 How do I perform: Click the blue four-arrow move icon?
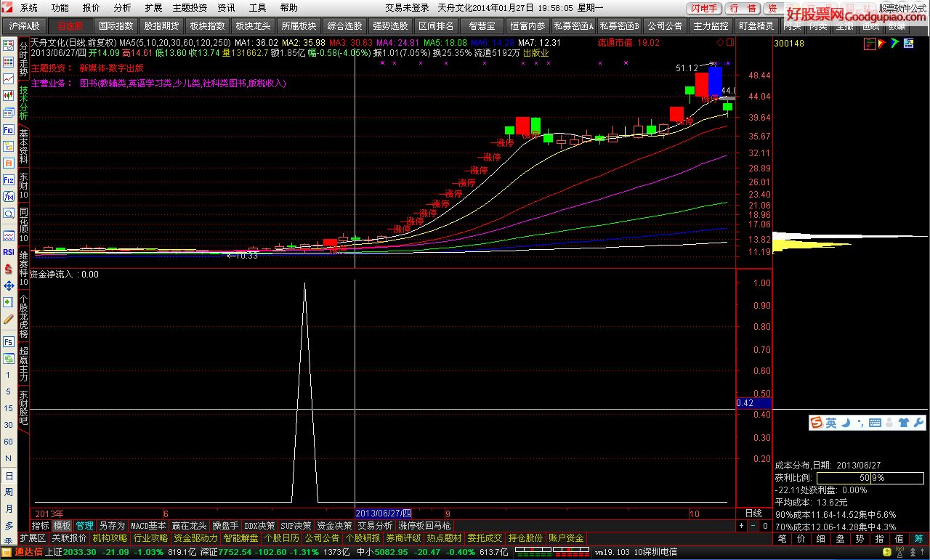coord(8,285)
